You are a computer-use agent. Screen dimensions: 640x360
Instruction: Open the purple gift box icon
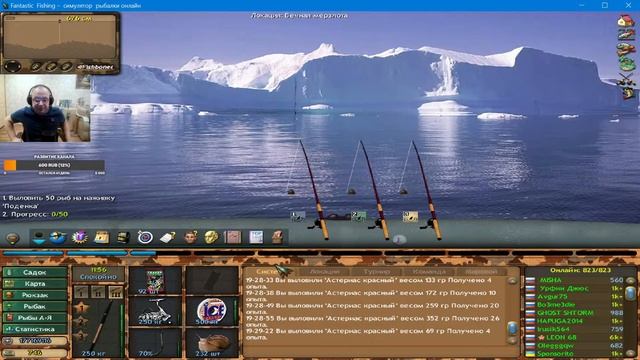[x=79, y=237]
